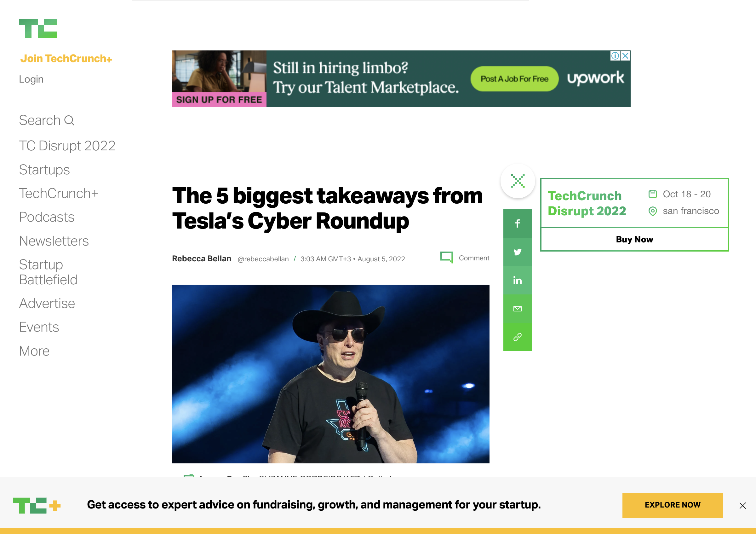Viewport: 756px width, 534px height.
Task: Go to Podcasts in sidebar
Action: [47, 217]
